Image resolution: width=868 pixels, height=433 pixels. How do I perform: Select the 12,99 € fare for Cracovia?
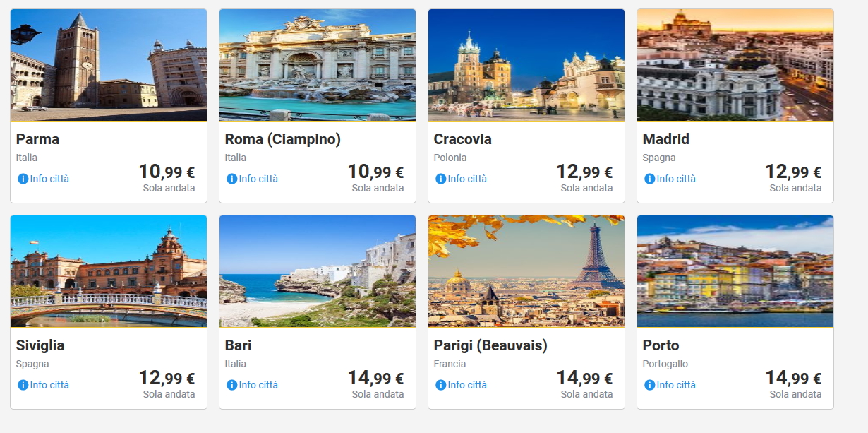tap(584, 172)
